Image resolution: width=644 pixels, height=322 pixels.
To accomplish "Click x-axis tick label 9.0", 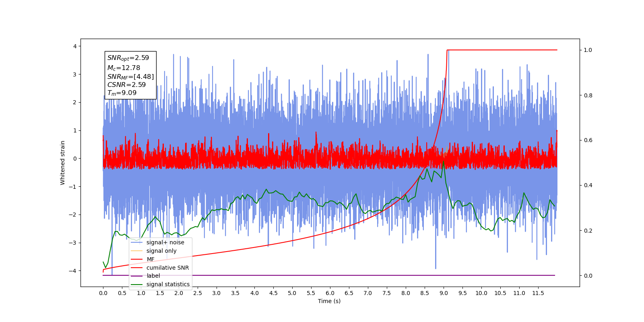I will [444, 293].
